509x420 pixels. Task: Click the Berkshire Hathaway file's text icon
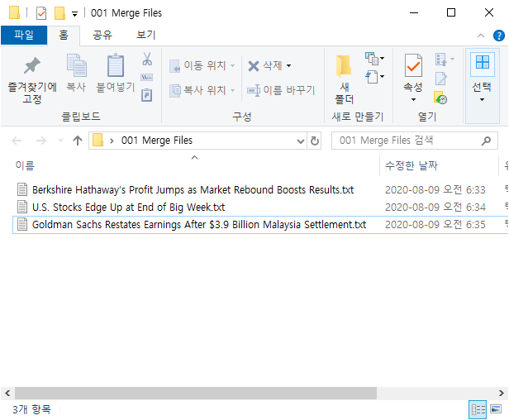(22, 189)
